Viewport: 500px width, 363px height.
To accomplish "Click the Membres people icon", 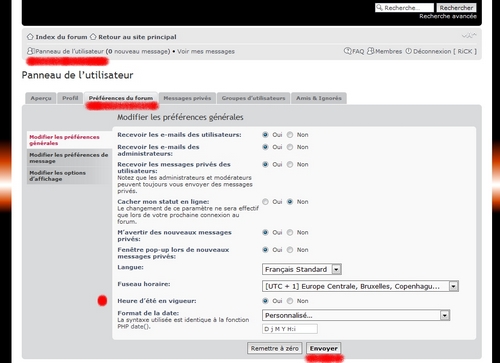I will coord(371,51).
